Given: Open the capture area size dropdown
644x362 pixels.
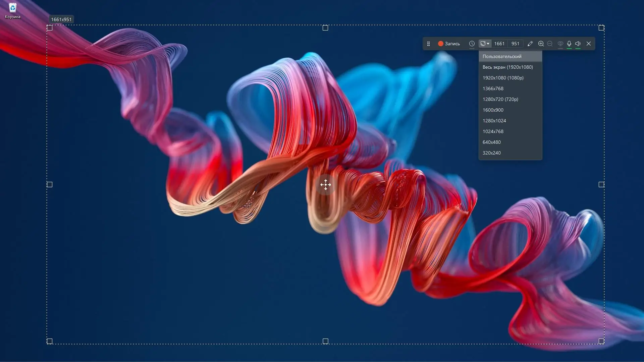Looking at the screenshot, I should pos(485,44).
